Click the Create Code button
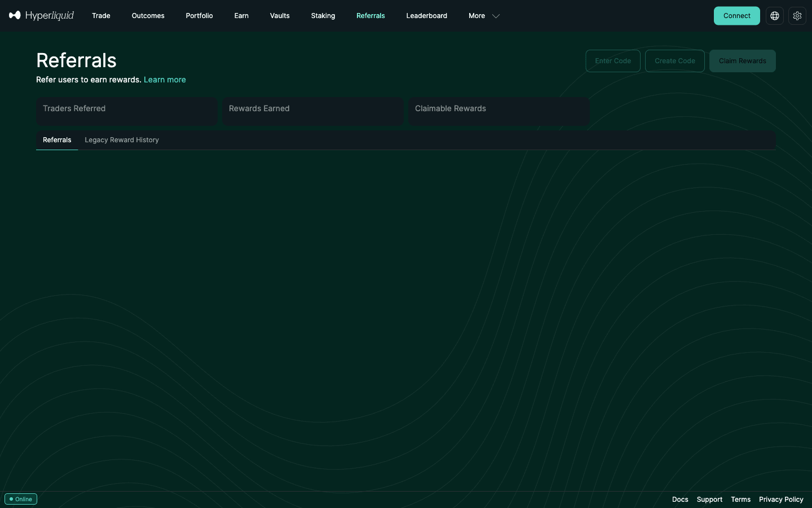The image size is (812, 508). point(675,61)
